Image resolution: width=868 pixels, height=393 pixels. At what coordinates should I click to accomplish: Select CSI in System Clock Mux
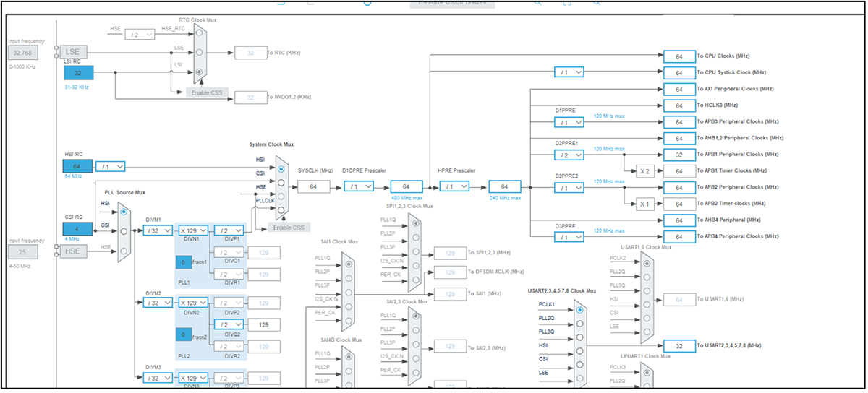281,183
